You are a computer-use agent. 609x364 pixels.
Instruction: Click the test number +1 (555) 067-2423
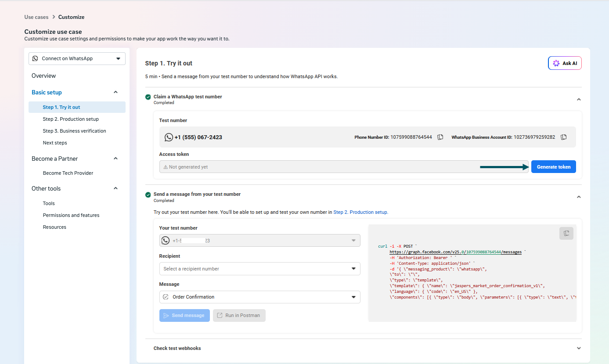(x=198, y=137)
